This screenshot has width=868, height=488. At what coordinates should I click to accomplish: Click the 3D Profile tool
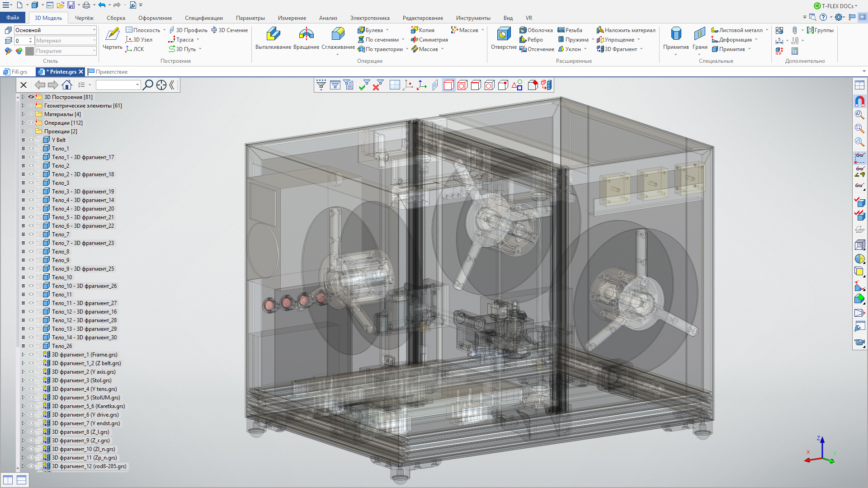click(188, 30)
